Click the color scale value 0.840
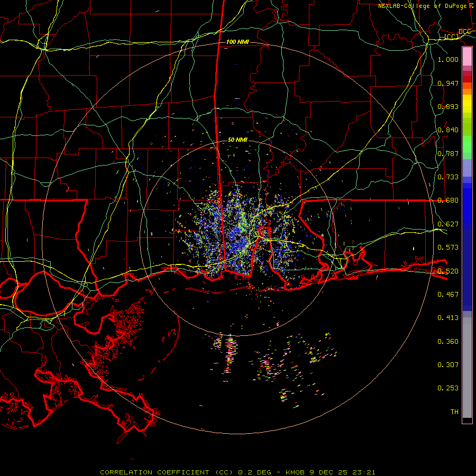 448,130
